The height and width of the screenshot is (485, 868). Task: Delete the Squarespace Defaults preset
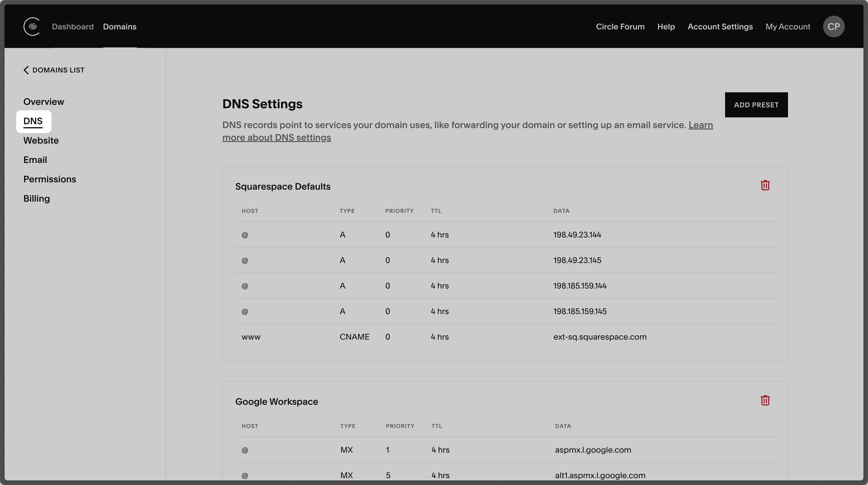[765, 185]
